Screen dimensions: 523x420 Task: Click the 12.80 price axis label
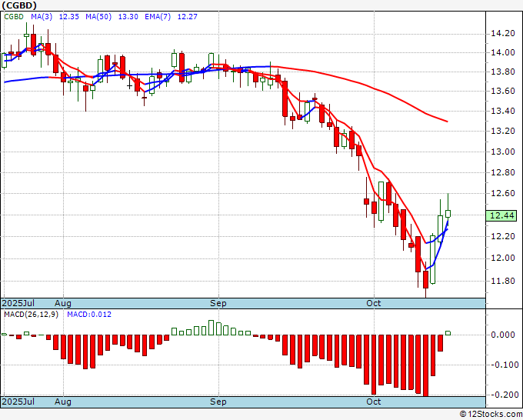(x=503, y=172)
